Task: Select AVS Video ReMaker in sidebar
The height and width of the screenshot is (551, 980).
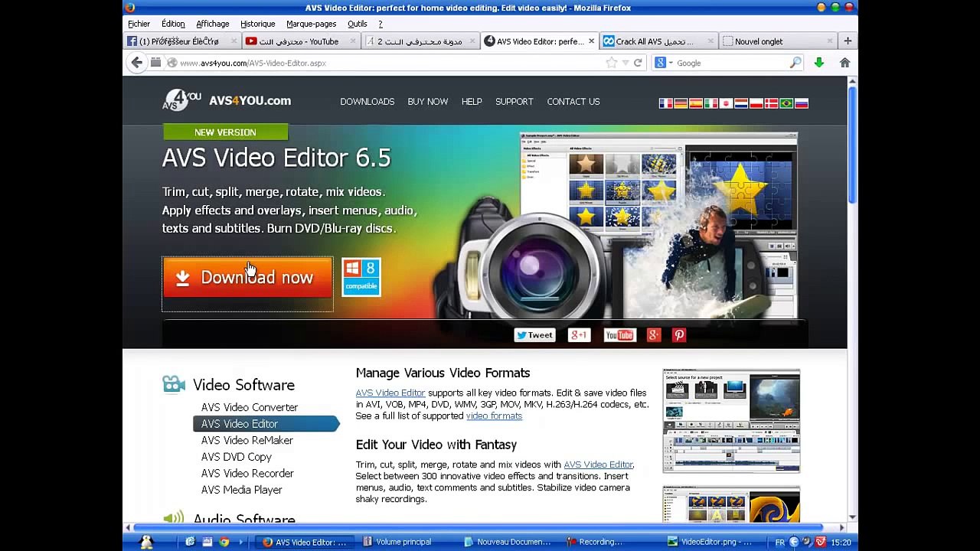Action: pyautogui.click(x=247, y=440)
